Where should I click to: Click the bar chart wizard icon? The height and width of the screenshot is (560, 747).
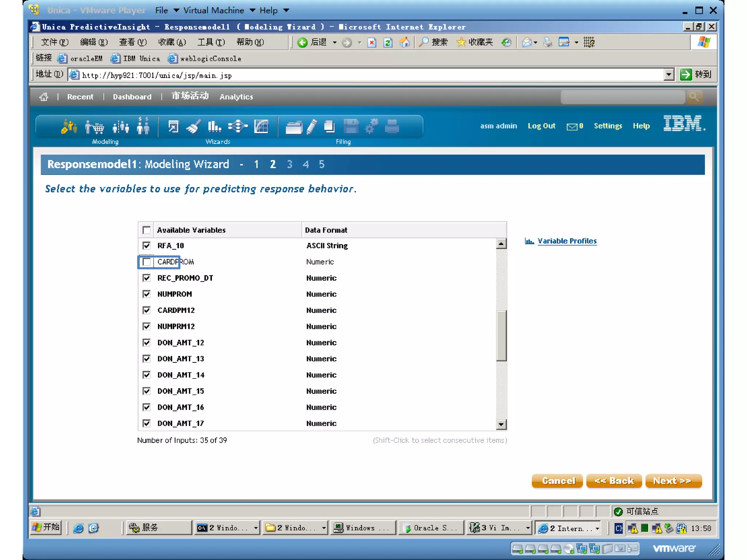214,127
